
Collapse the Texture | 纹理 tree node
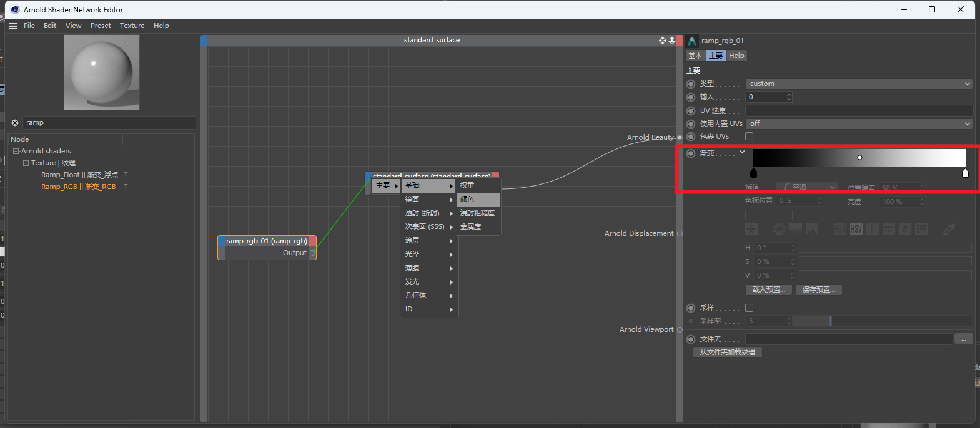[x=26, y=163]
